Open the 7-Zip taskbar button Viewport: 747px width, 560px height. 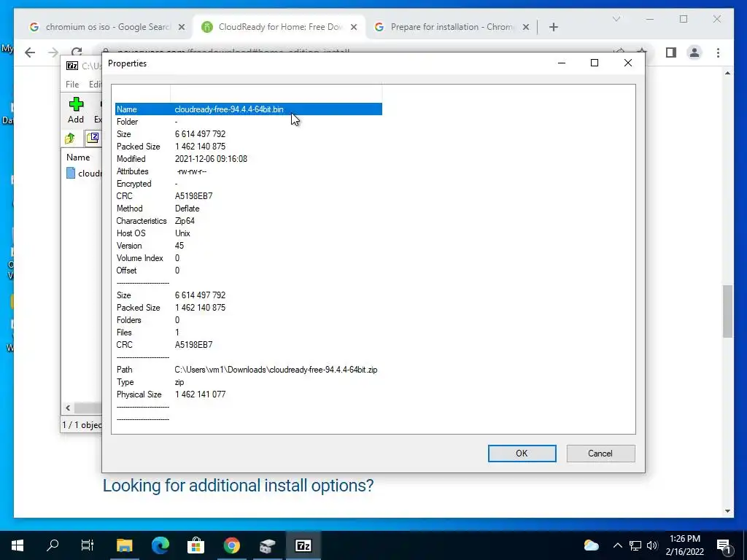303,545
